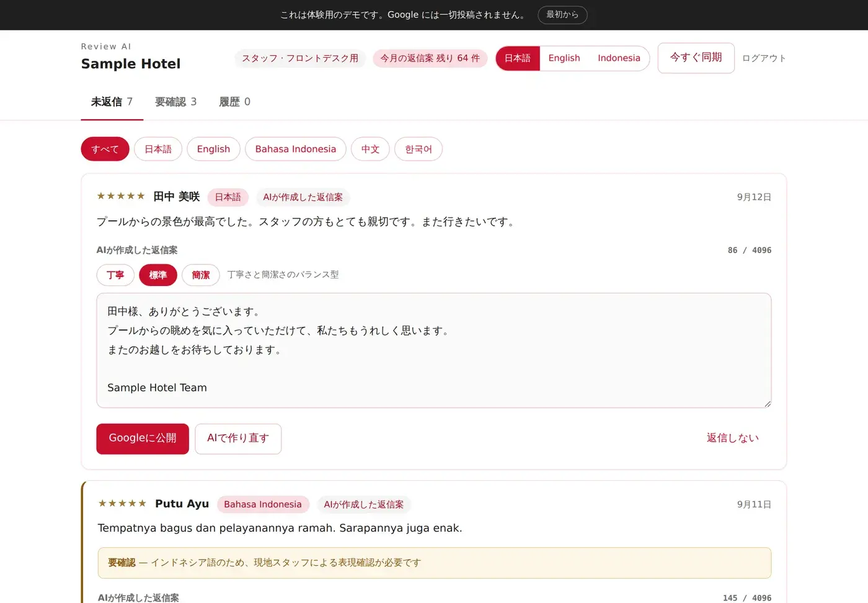Click the review text starting with Tempatnya bagus
This screenshot has width=868, height=603.
pyautogui.click(x=280, y=528)
